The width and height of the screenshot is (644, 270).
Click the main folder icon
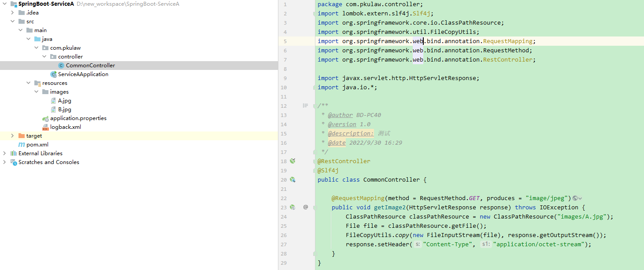[30, 30]
